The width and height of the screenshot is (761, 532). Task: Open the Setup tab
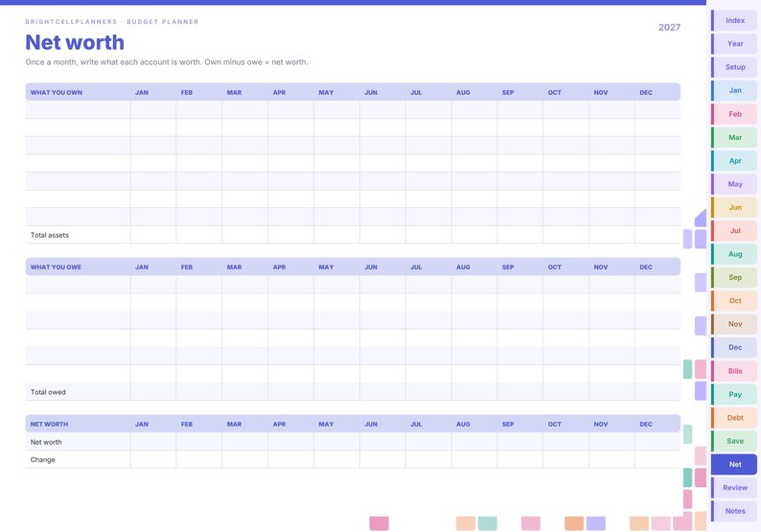coord(734,67)
